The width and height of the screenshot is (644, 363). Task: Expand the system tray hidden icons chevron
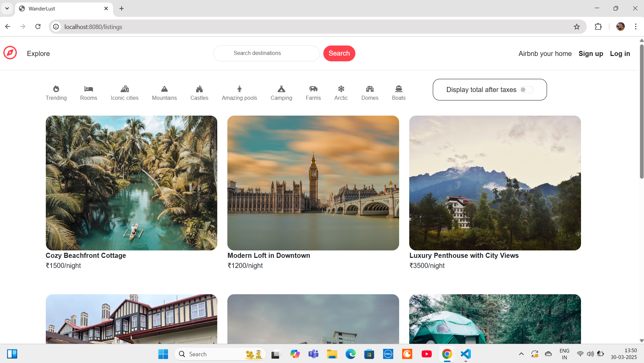521,354
